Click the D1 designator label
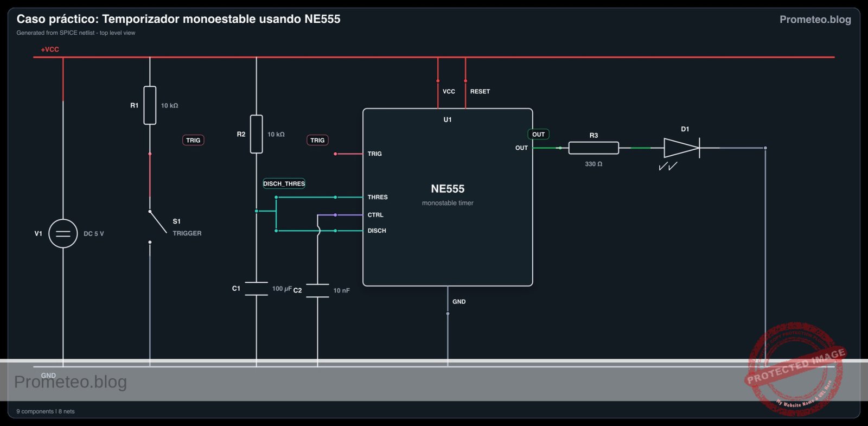The image size is (868, 426). click(685, 129)
